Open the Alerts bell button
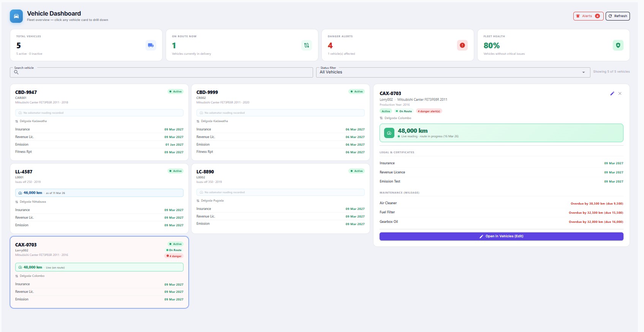 coord(588,16)
